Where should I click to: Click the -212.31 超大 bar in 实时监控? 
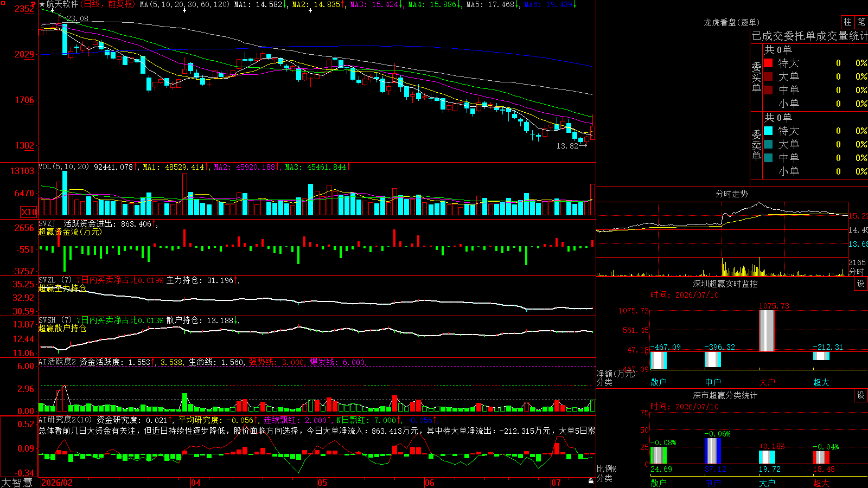click(821, 356)
